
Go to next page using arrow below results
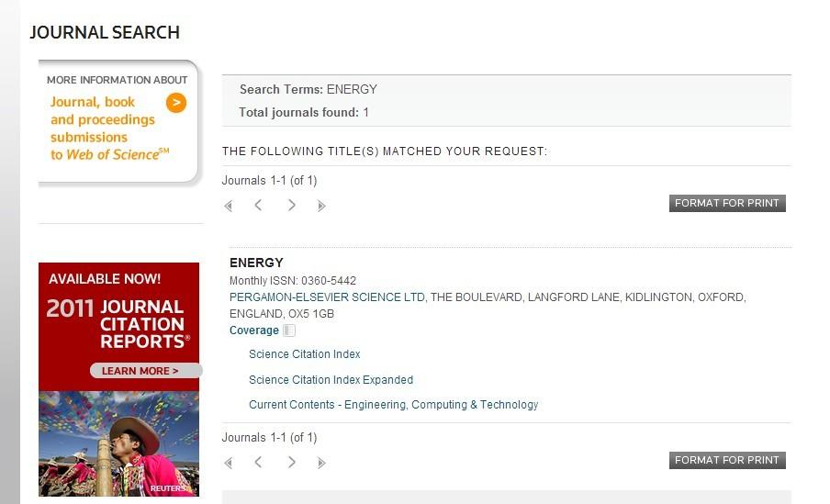pos(291,463)
